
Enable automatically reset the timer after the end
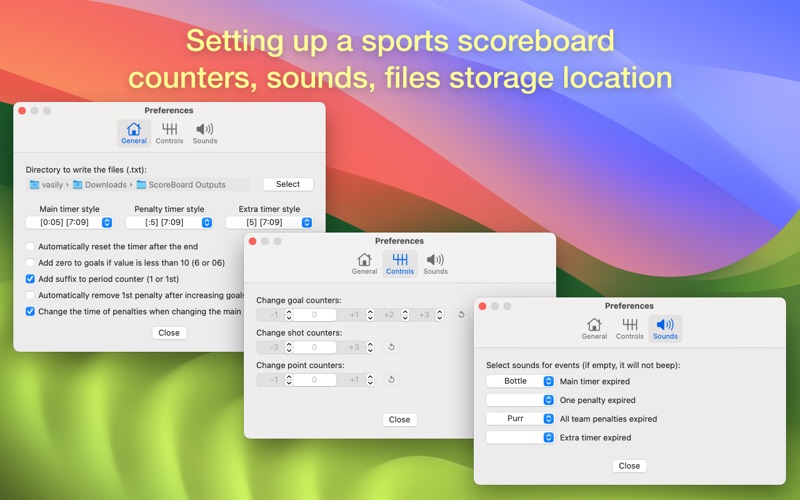[30, 246]
